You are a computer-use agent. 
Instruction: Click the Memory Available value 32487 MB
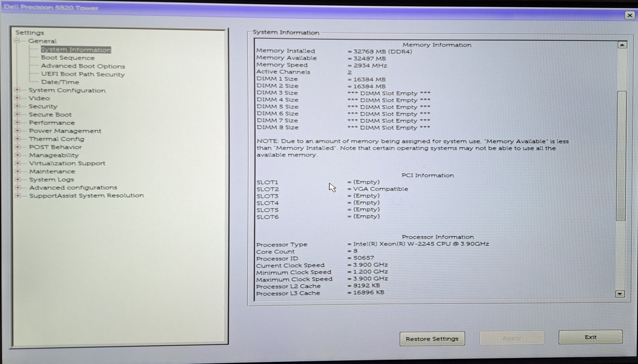(367, 58)
